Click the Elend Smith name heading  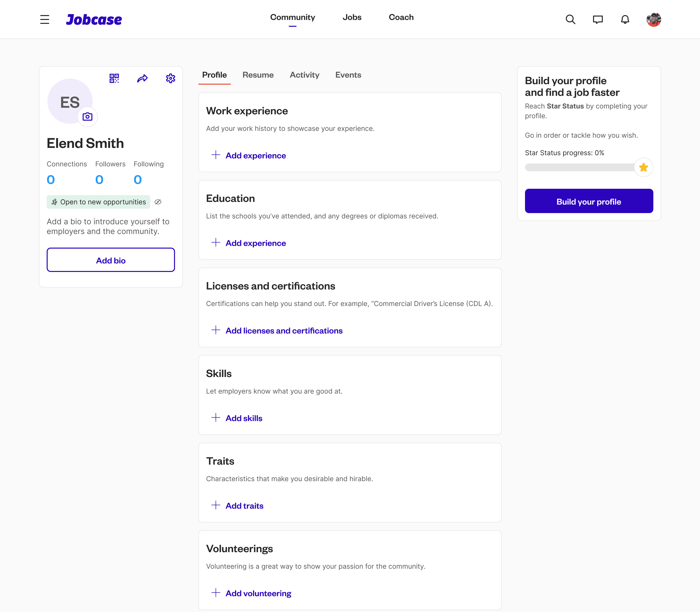[x=85, y=143]
